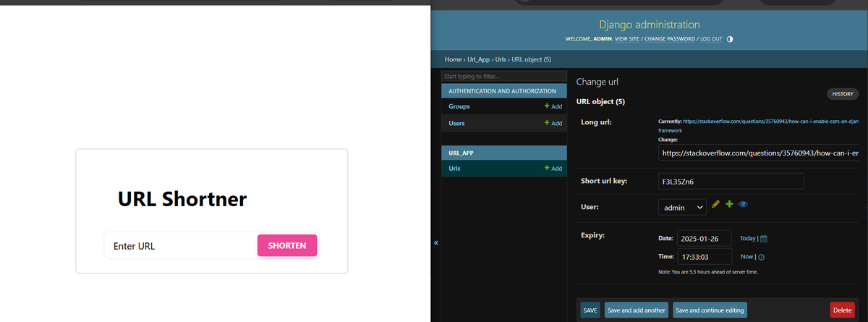Viewport: 868px width, 322px height.
Task: Open Urls in the breadcrumb
Action: (x=502, y=59)
